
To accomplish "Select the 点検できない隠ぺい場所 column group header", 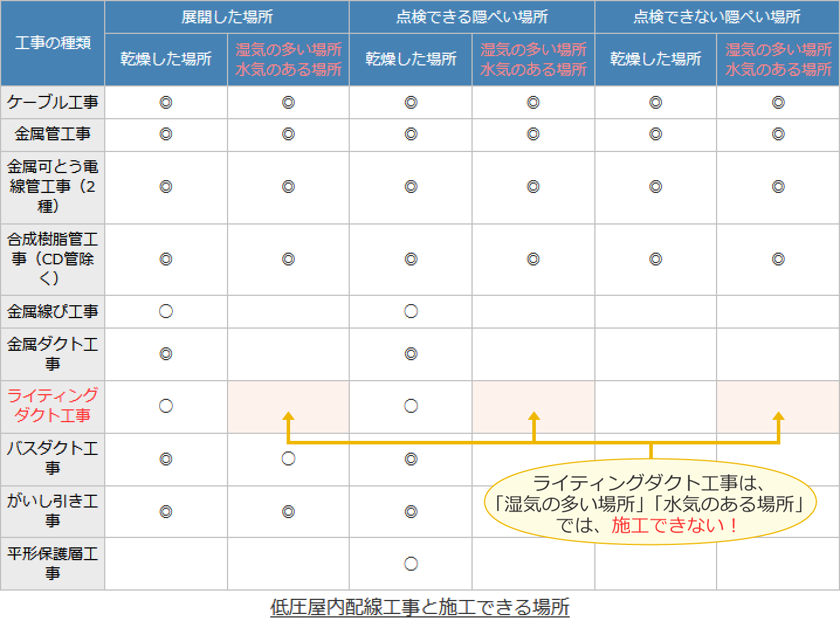I will [717, 17].
